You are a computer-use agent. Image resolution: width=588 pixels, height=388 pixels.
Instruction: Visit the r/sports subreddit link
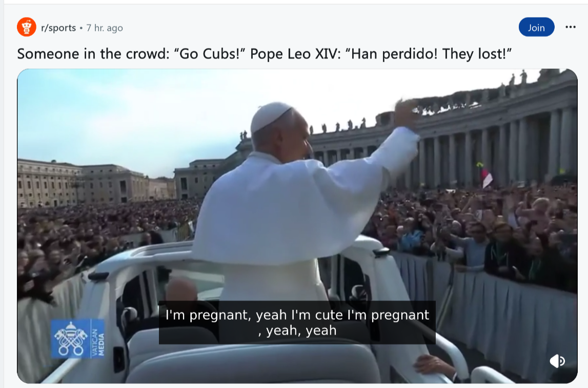pyautogui.click(x=58, y=28)
